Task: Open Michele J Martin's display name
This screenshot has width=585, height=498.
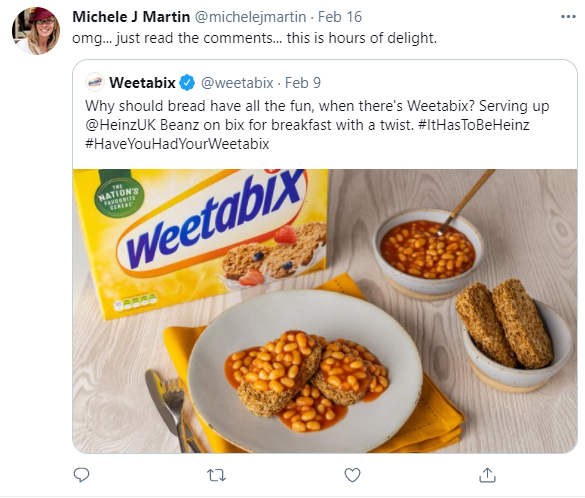Action: (131, 17)
